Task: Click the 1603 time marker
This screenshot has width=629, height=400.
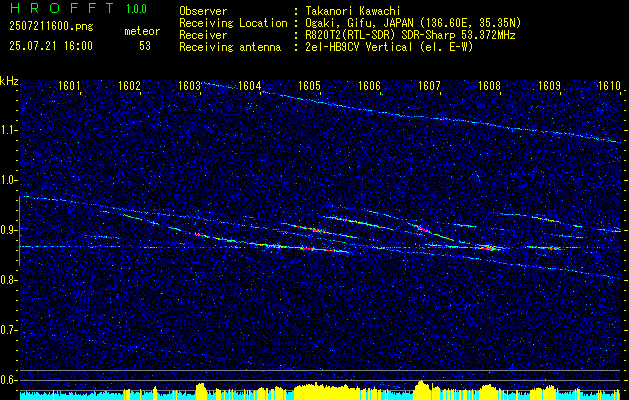Action: pyautogui.click(x=189, y=86)
